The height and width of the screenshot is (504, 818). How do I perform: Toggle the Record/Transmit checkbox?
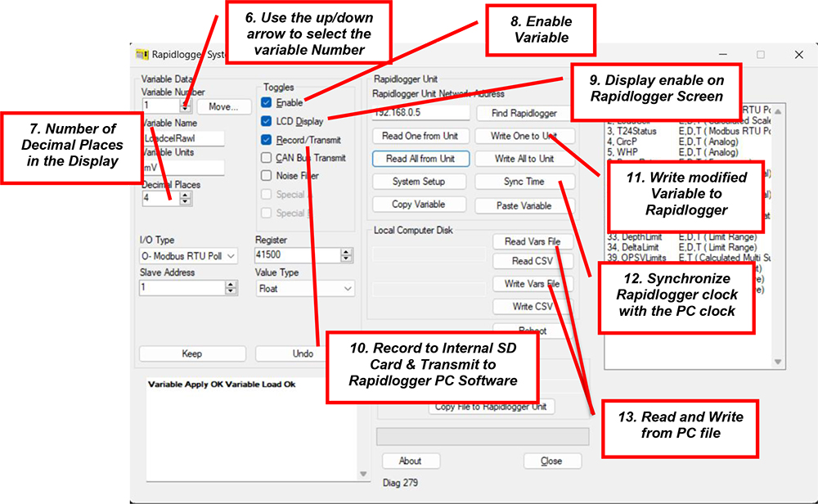[266, 140]
